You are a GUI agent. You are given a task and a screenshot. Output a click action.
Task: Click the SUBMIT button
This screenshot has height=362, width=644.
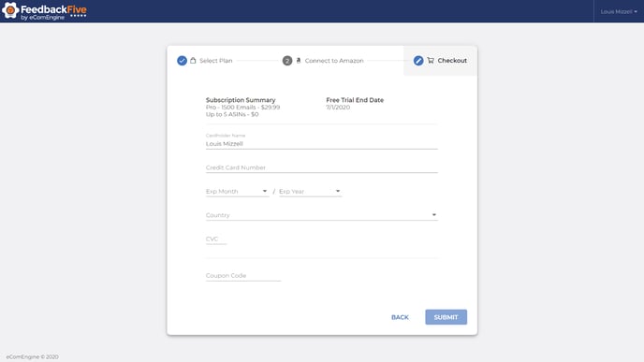coord(446,317)
